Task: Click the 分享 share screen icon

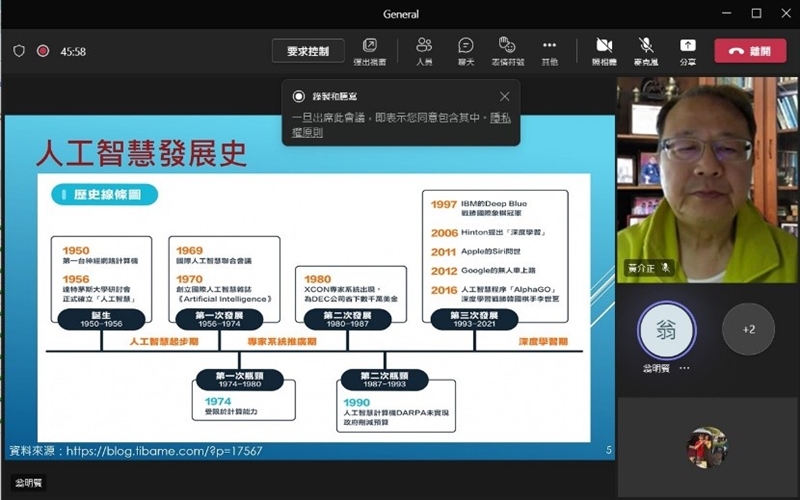Action: pos(688,50)
